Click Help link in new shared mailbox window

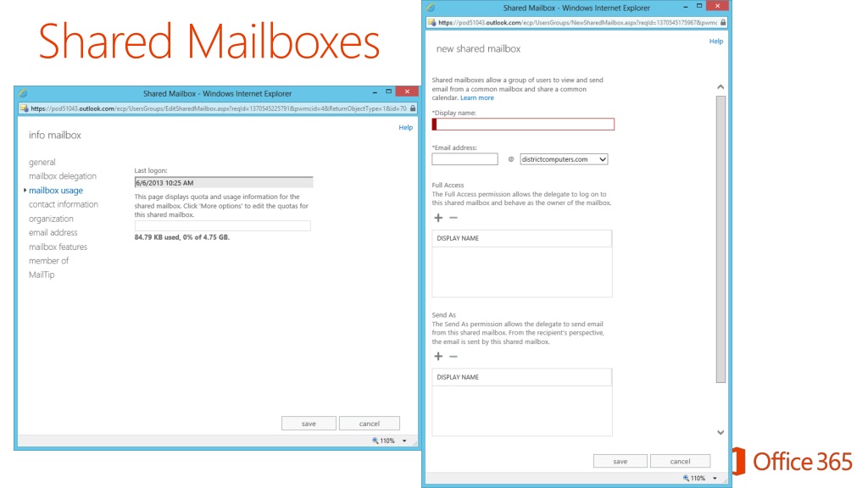[x=715, y=41]
